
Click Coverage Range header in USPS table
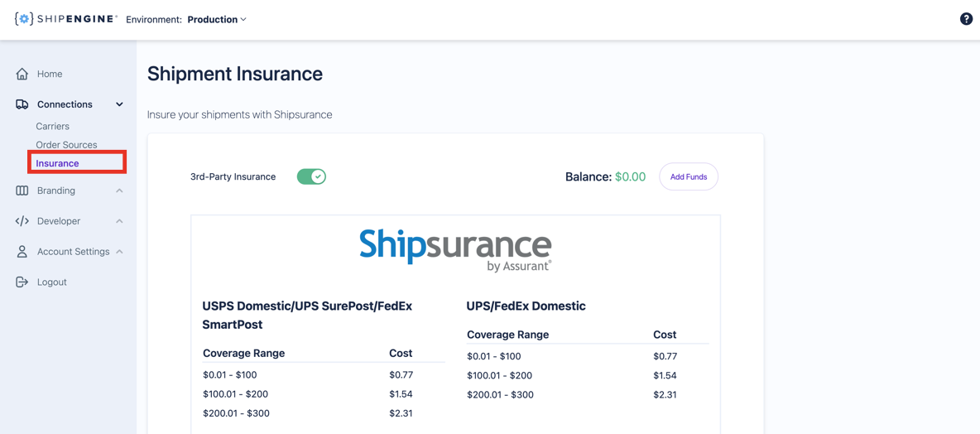click(243, 354)
